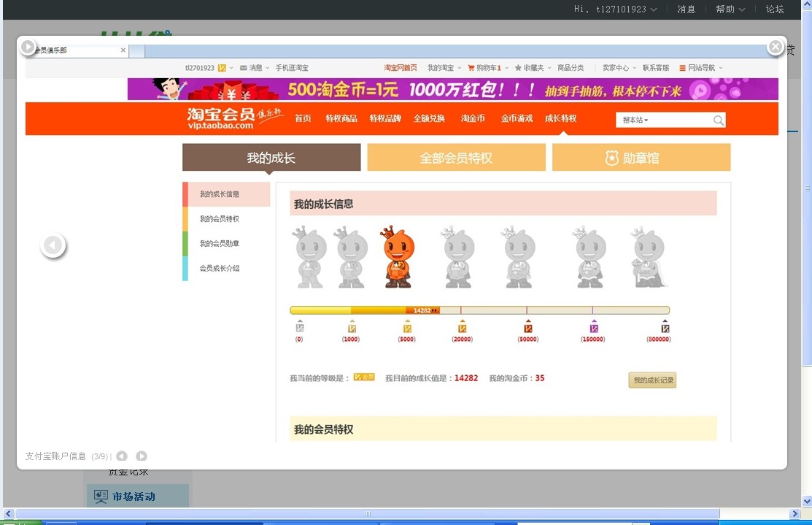
Task: Click the 800000 level badge icon
Action: pyautogui.click(x=665, y=328)
